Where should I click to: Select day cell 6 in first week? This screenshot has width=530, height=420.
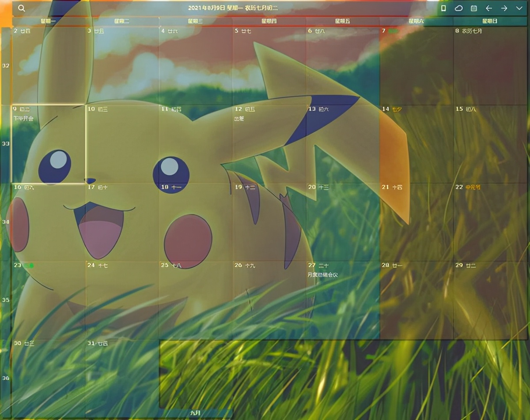343,66
